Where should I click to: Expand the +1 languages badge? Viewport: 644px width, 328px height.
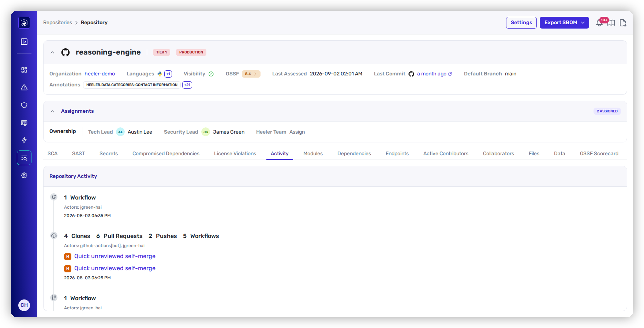(x=168, y=74)
